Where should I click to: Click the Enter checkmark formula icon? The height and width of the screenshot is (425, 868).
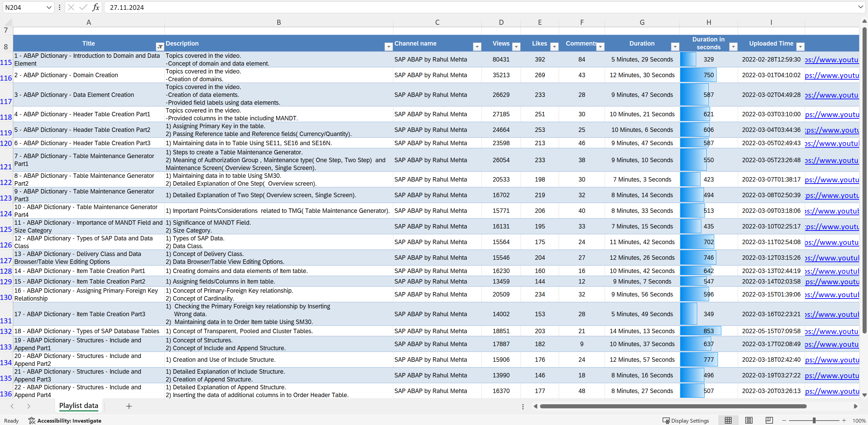(x=83, y=7)
